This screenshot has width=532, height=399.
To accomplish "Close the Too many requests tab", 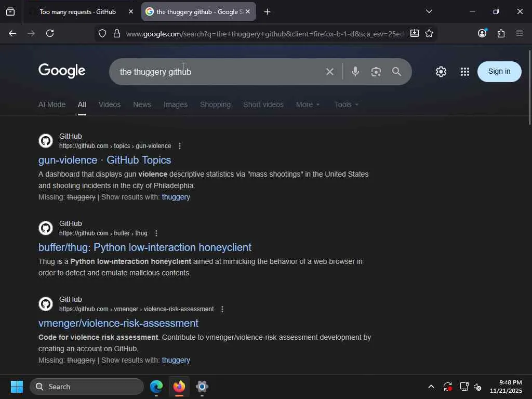I will pyautogui.click(x=131, y=12).
